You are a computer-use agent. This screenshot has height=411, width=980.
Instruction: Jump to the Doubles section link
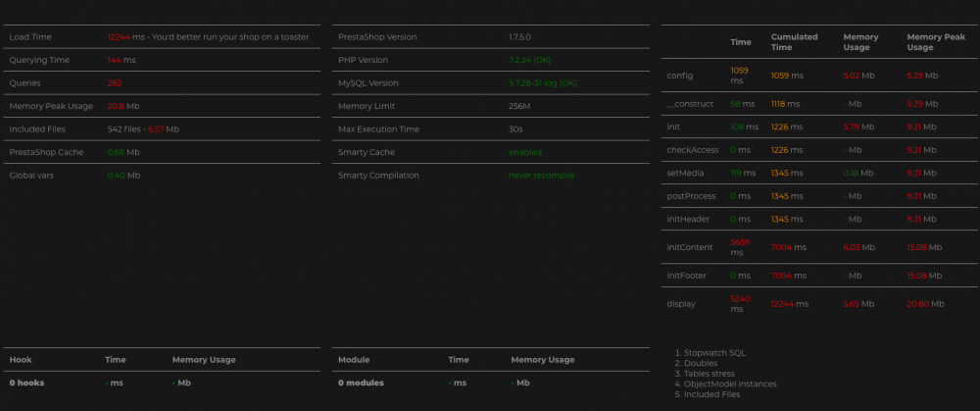click(x=701, y=363)
